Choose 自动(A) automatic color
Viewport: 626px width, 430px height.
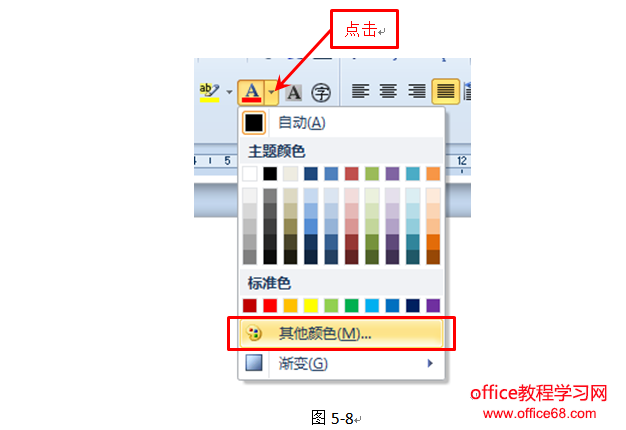[x=341, y=123]
